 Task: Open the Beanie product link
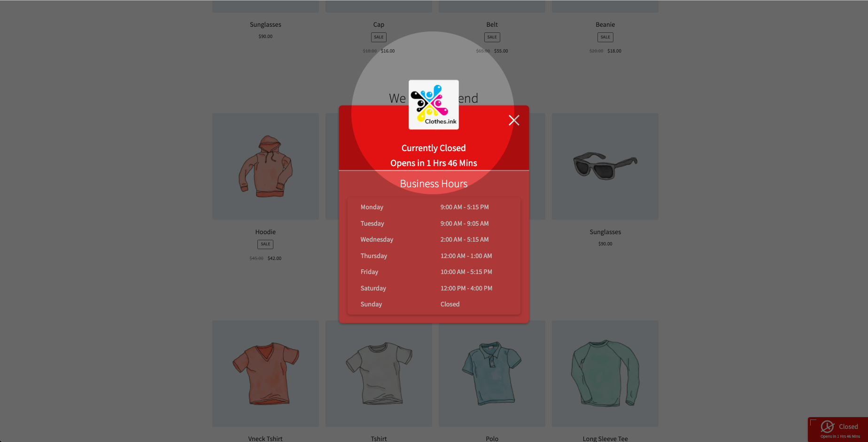(x=605, y=24)
